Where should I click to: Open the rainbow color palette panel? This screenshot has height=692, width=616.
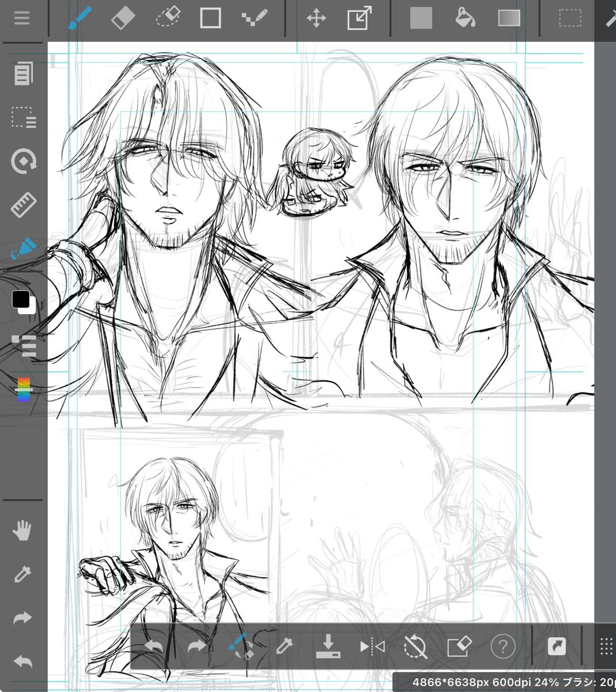[x=24, y=390]
